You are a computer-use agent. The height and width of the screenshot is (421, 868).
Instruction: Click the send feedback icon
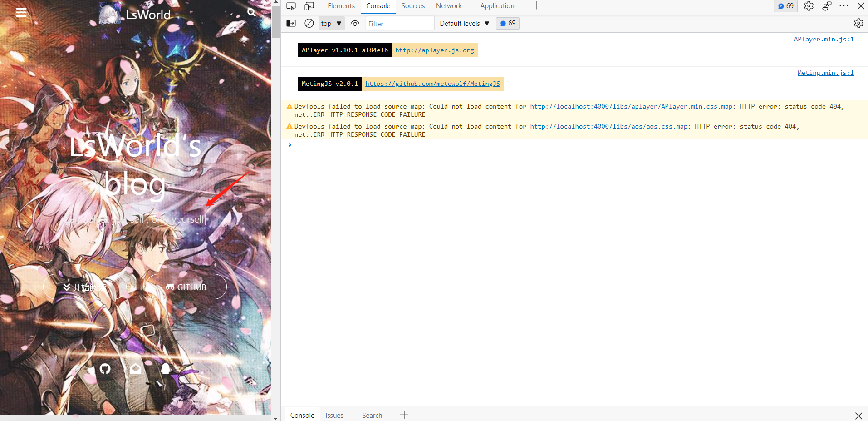[827, 6]
